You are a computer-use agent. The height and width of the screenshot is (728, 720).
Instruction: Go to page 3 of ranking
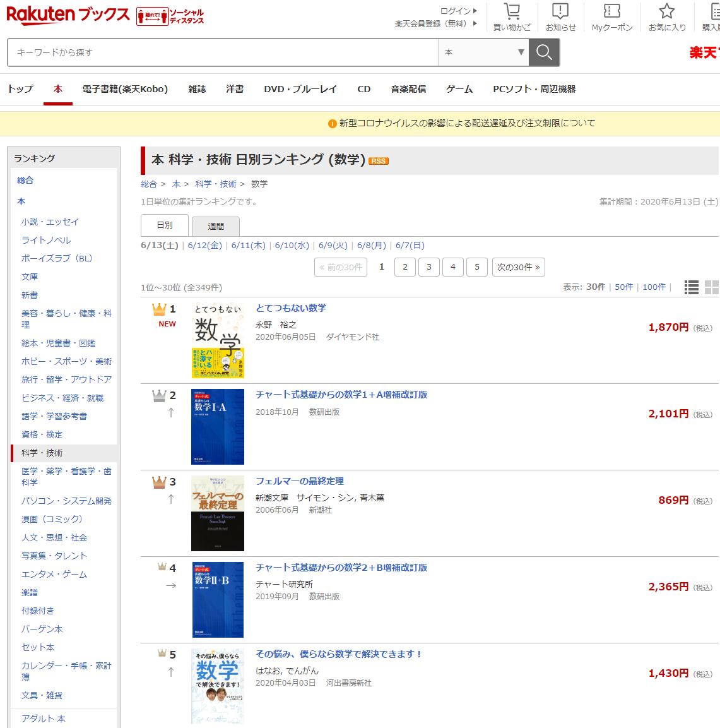[x=429, y=267]
